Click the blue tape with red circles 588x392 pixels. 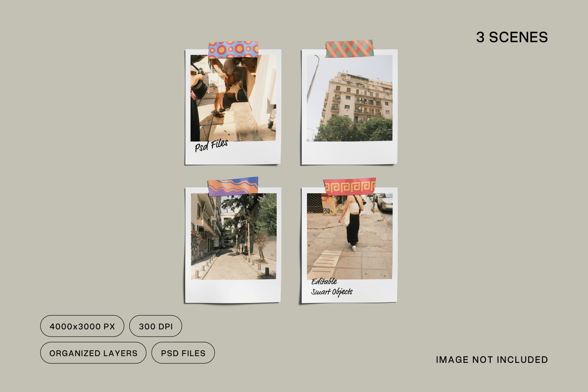(x=233, y=50)
